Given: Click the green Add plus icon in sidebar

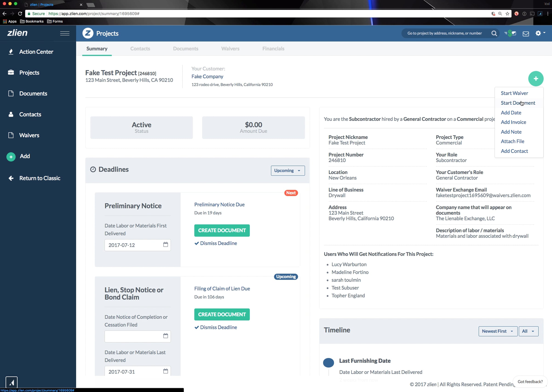Looking at the screenshot, I should pos(11,157).
